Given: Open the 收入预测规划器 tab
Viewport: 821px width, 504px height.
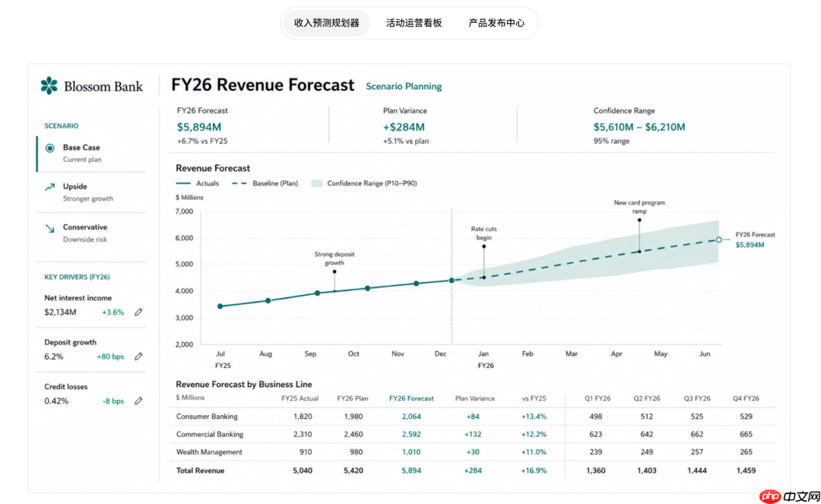Looking at the screenshot, I should click(x=327, y=23).
